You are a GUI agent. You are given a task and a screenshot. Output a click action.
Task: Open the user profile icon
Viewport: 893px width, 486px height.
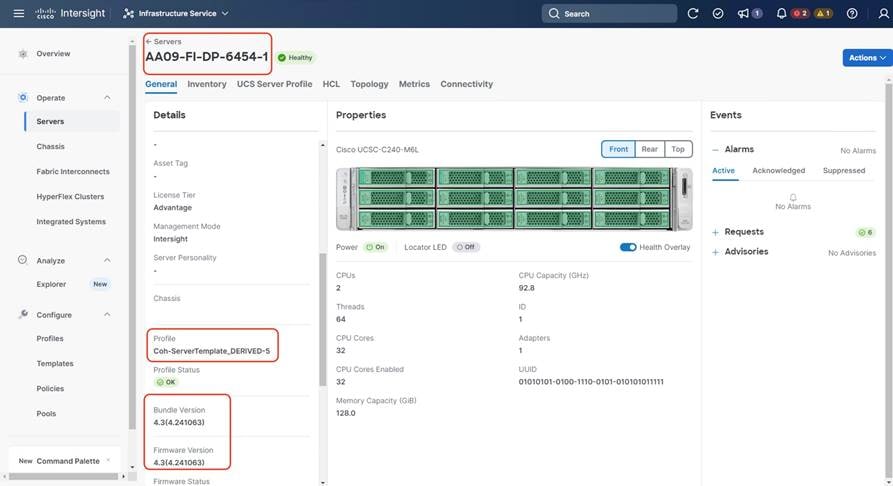point(883,13)
